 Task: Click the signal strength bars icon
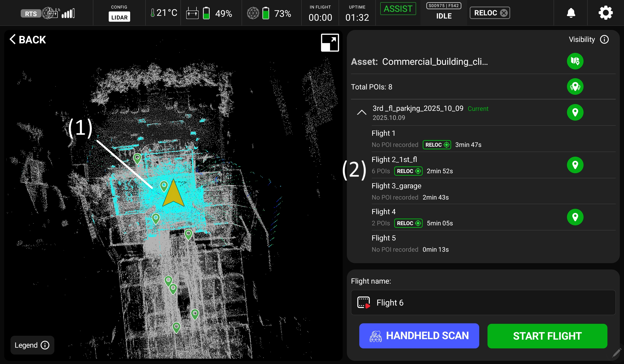click(x=68, y=13)
